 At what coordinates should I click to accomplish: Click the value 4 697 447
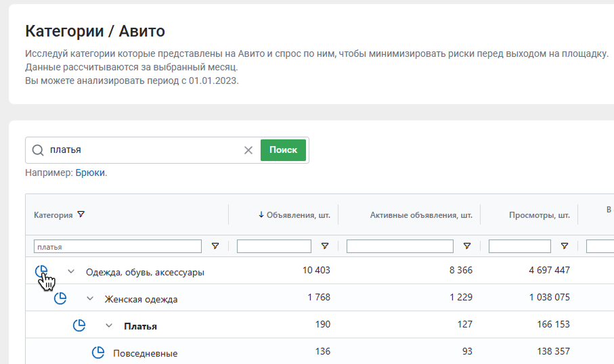[550, 270]
